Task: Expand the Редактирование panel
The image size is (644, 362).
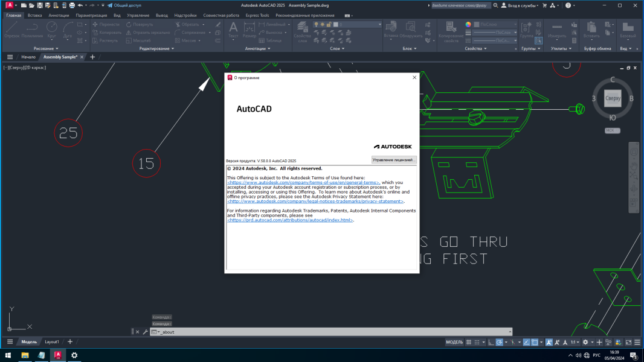Action: pos(156,49)
